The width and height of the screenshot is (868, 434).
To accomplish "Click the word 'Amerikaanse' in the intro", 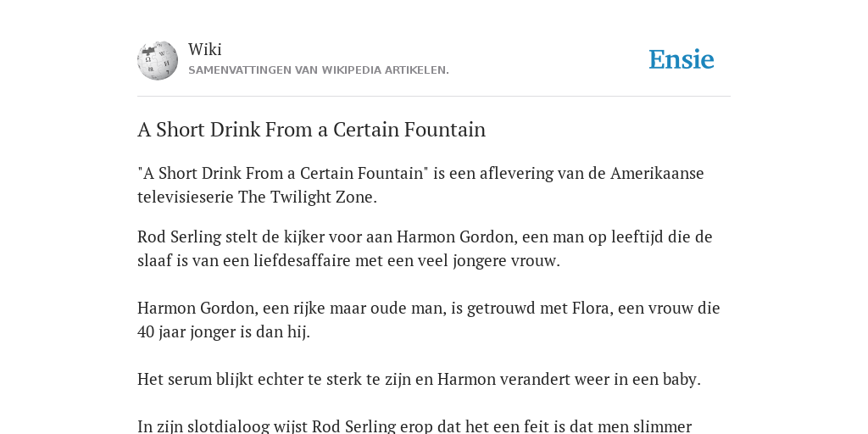I will [657, 173].
